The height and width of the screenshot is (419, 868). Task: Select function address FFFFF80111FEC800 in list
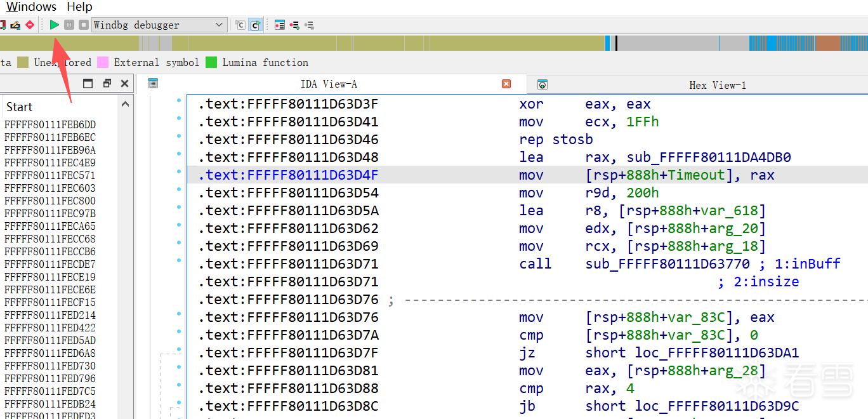coord(50,201)
